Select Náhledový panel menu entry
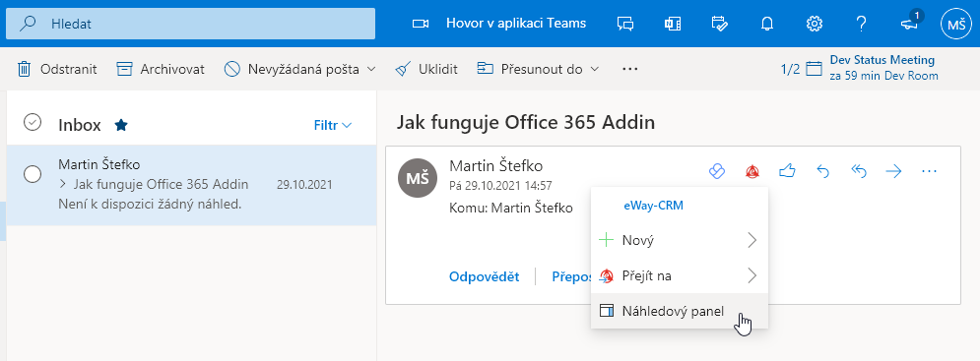 680,311
